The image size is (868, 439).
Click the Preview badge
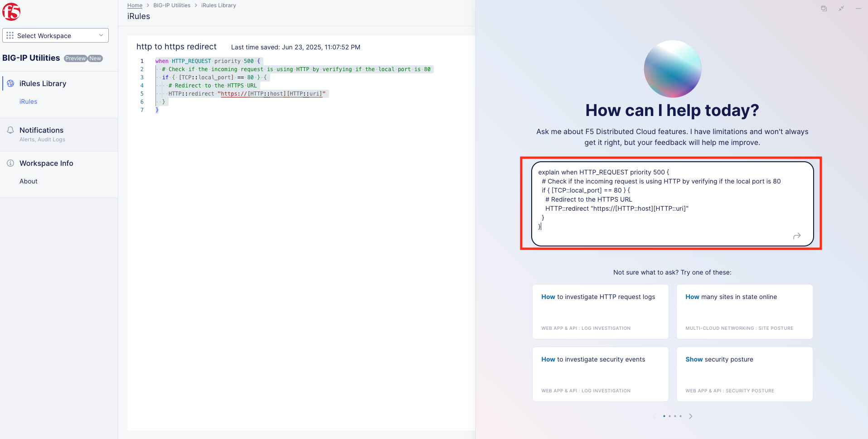pos(75,58)
